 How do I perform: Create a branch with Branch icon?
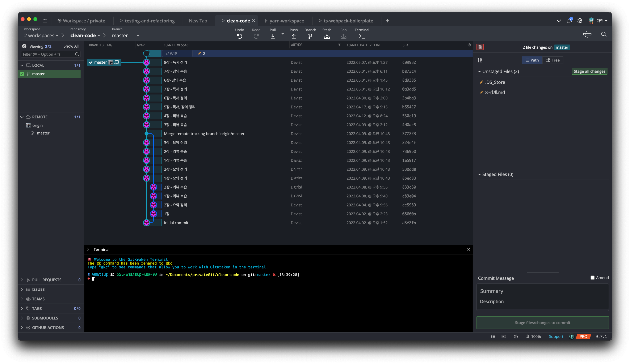(x=310, y=37)
